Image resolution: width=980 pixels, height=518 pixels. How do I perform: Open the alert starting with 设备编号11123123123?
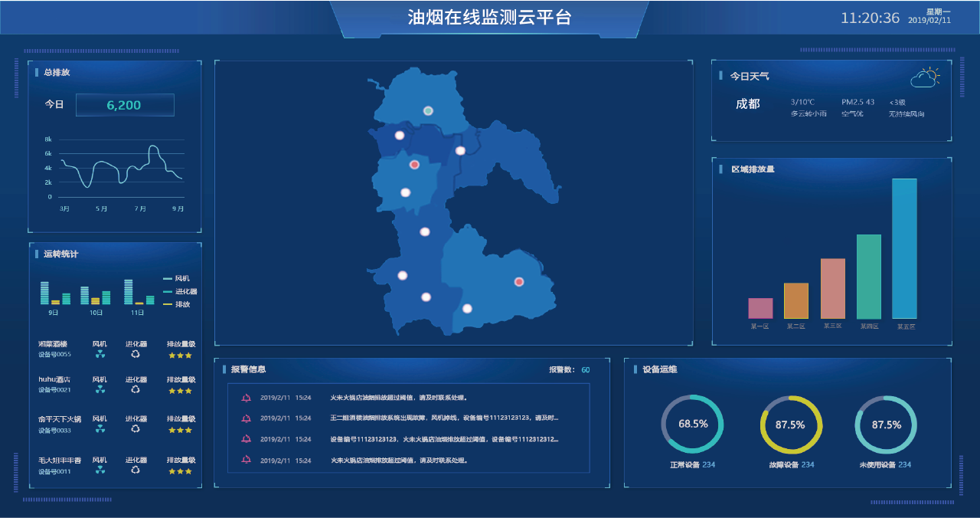[444, 439]
